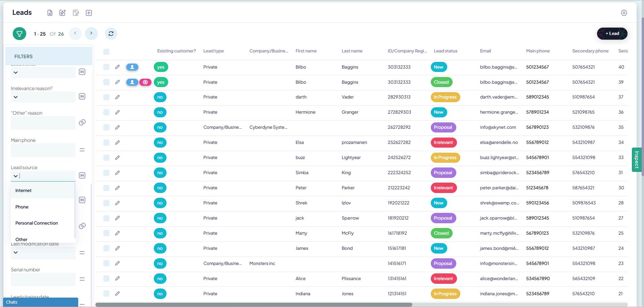The height and width of the screenshot is (307, 644).
Task: Click the horizontal table scrollbar
Action: click(254, 305)
